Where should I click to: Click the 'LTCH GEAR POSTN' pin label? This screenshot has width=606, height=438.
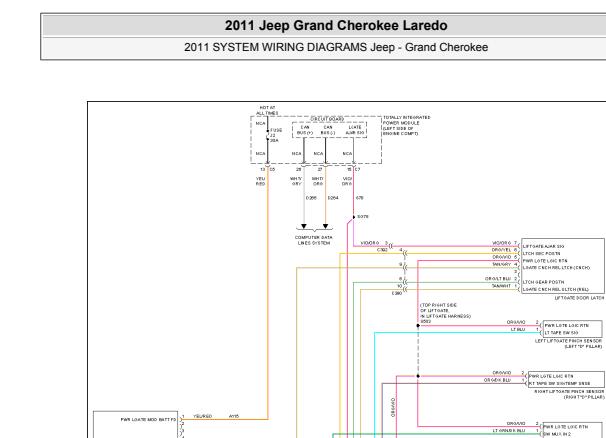pos(543,282)
